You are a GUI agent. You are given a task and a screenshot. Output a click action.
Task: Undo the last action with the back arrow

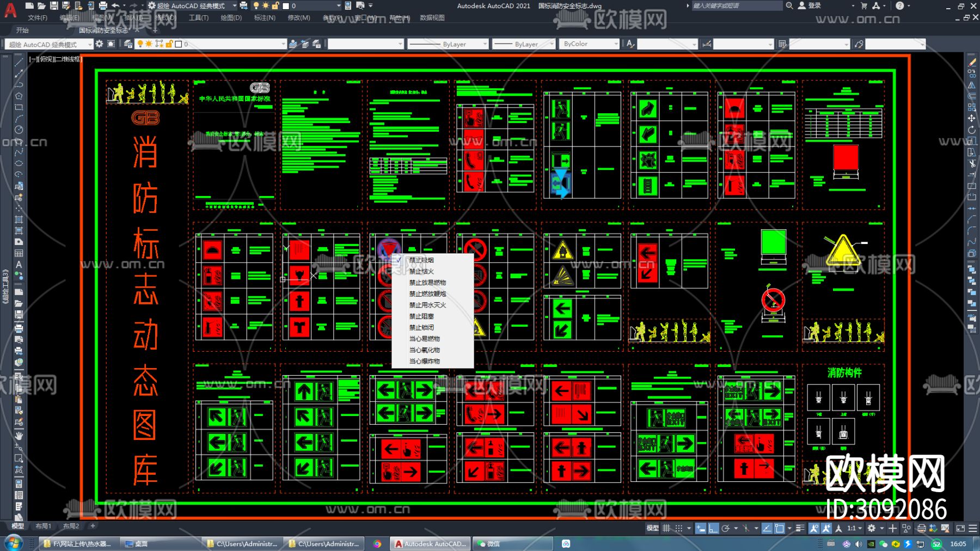(x=115, y=5)
